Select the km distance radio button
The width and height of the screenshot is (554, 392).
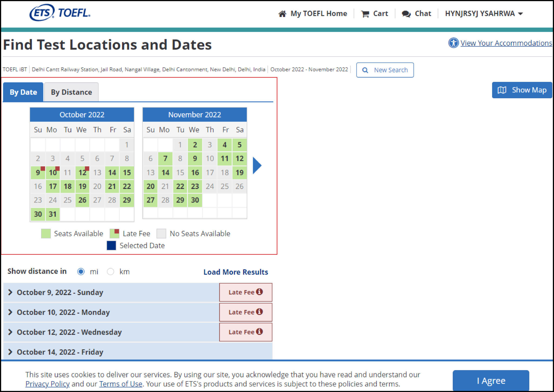tap(110, 271)
